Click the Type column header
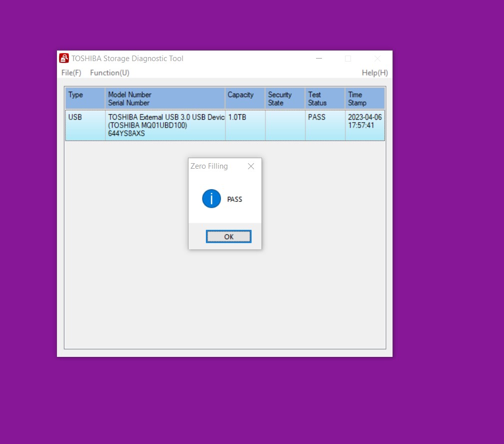This screenshot has height=444, width=504. [85, 99]
